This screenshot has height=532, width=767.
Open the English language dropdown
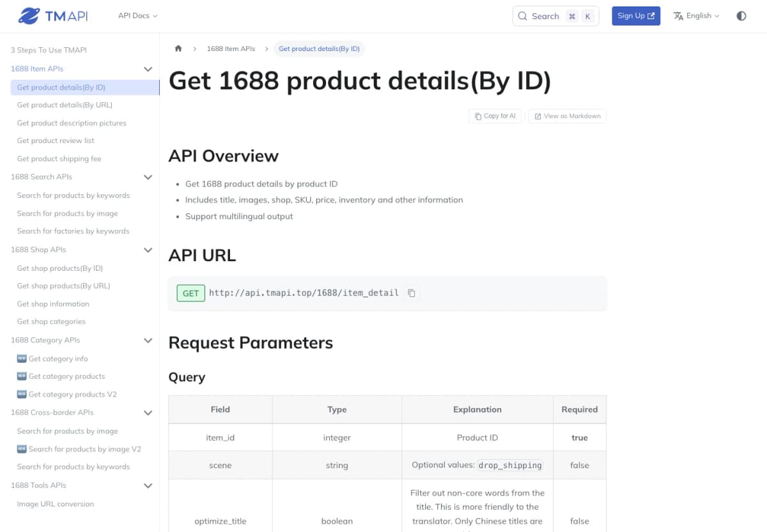point(696,16)
